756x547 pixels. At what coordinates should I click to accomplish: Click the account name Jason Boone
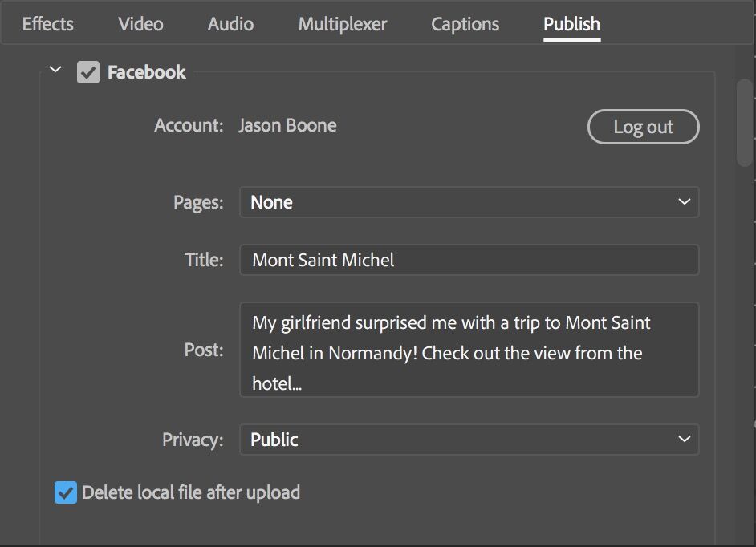click(x=288, y=125)
